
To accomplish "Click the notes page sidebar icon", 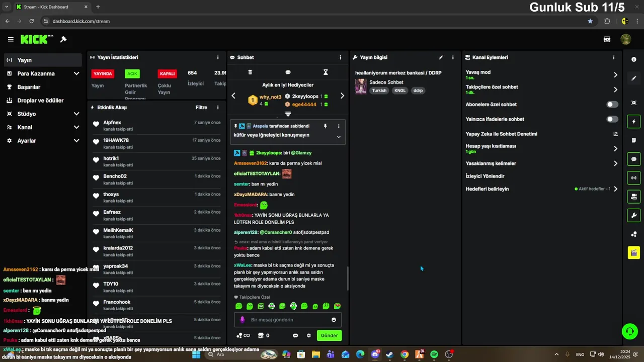I will [633, 140].
